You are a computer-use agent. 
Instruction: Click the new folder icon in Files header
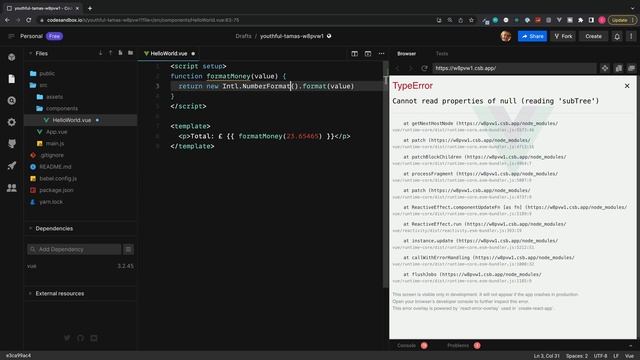click(x=131, y=53)
